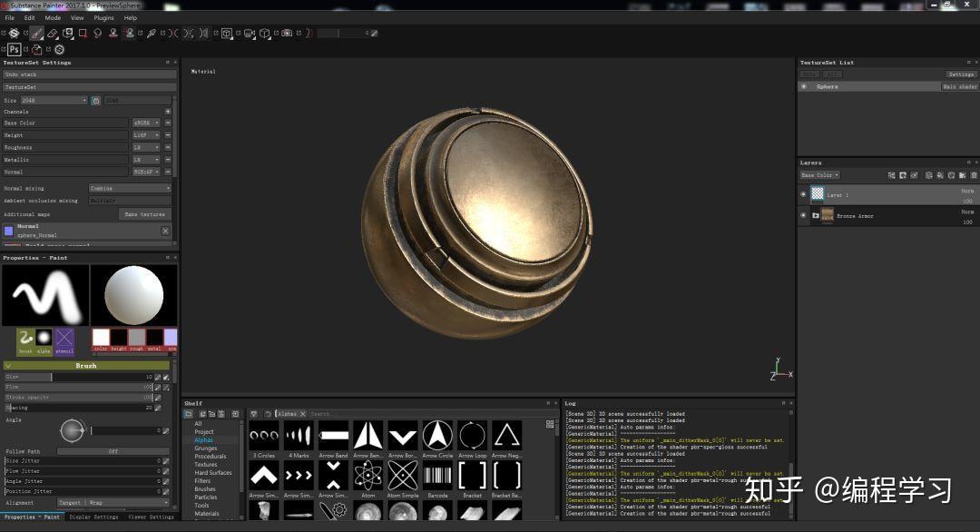
Task: Toggle the size lock icon next to 2048
Action: point(95,100)
